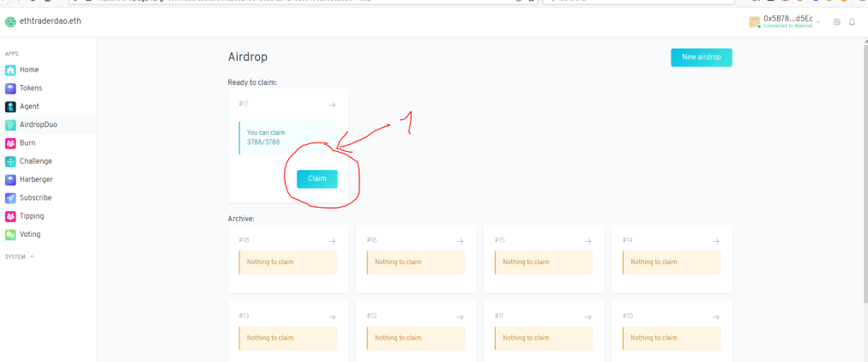Select the Tokens menu label

click(x=31, y=88)
